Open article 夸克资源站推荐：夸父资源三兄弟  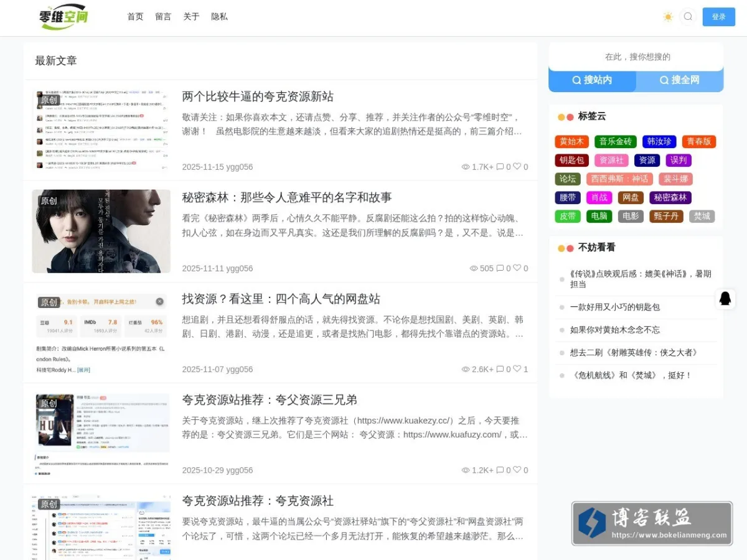(270, 400)
